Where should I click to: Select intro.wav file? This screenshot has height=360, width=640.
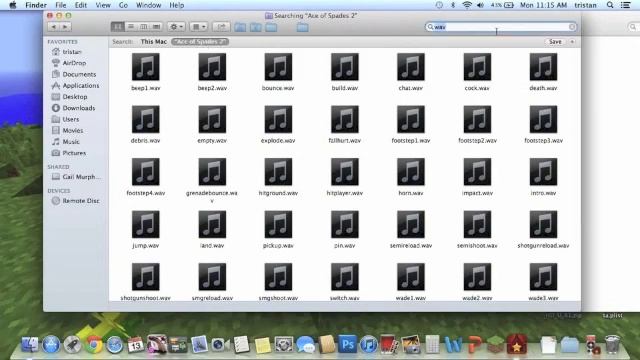tap(543, 172)
